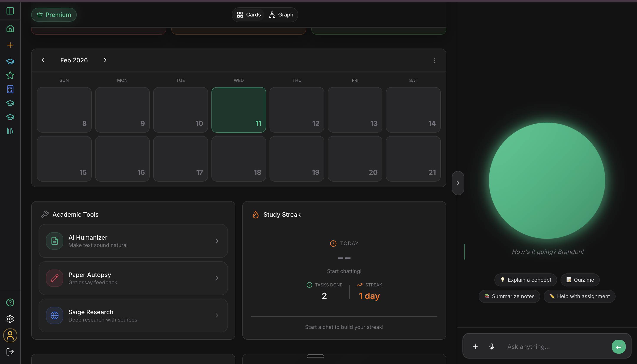Open the Home icon in sidebar
The height and width of the screenshot is (364, 637).
[10, 29]
